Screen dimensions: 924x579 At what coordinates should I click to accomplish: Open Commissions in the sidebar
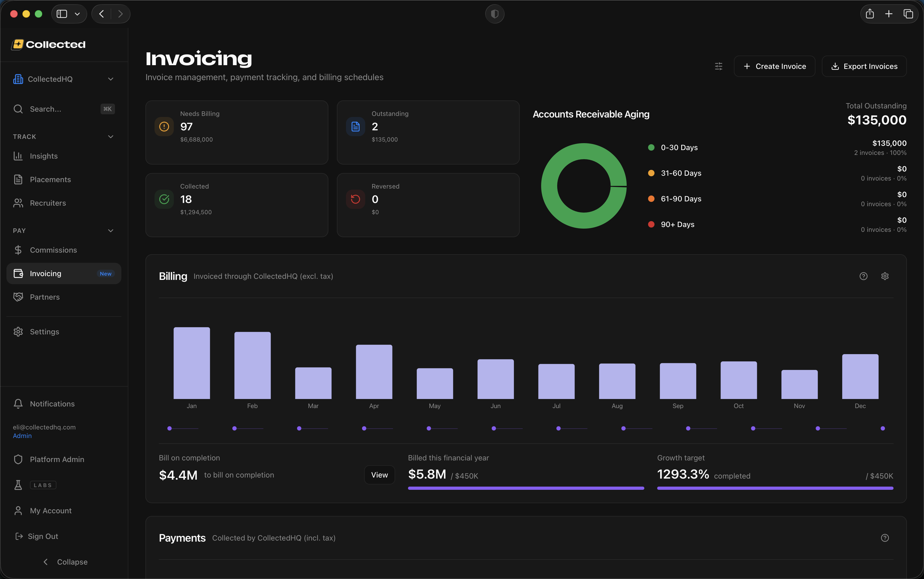point(53,250)
